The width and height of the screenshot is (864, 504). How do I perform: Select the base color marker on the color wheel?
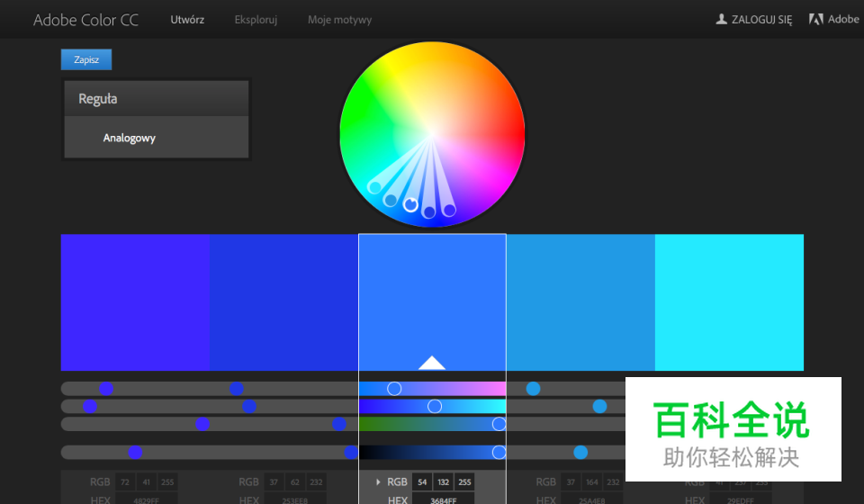pyautogui.click(x=410, y=204)
